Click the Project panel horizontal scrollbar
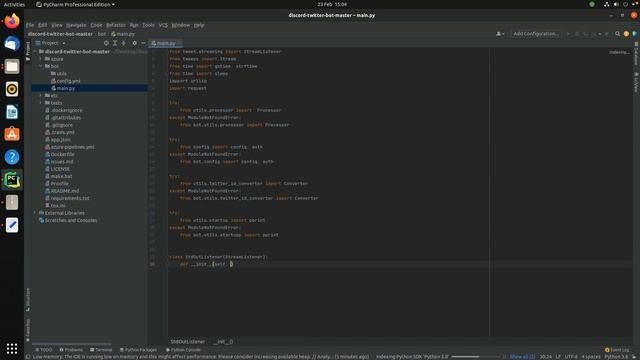 tap(71, 344)
